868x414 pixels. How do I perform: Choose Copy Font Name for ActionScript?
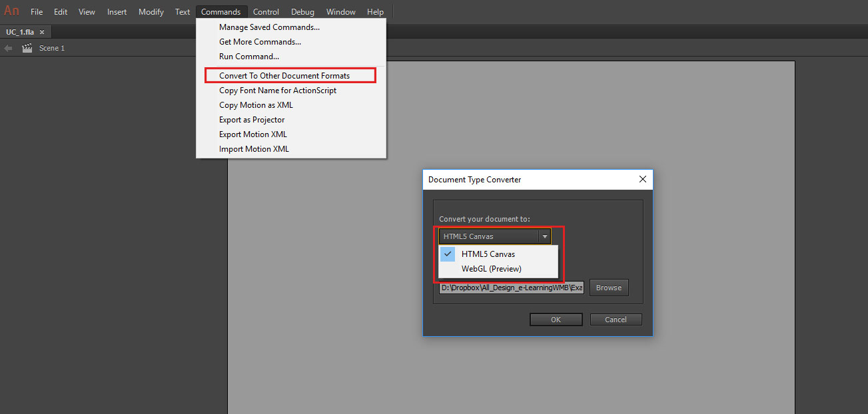[x=291, y=91]
